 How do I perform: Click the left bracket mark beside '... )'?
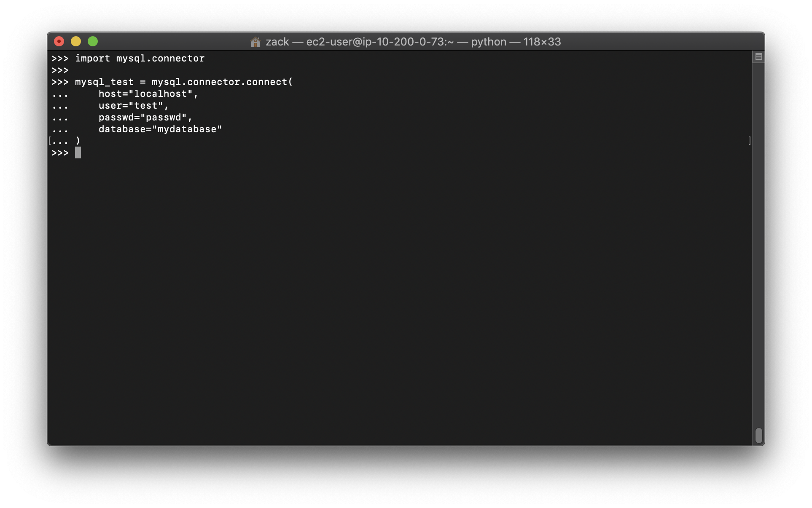(50, 141)
